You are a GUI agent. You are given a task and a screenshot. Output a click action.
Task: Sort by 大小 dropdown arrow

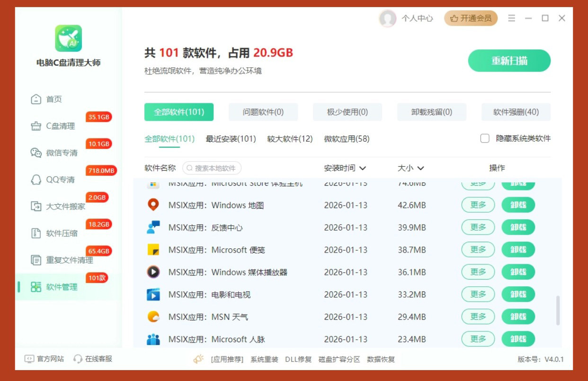pyautogui.click(x=420, y=168)
